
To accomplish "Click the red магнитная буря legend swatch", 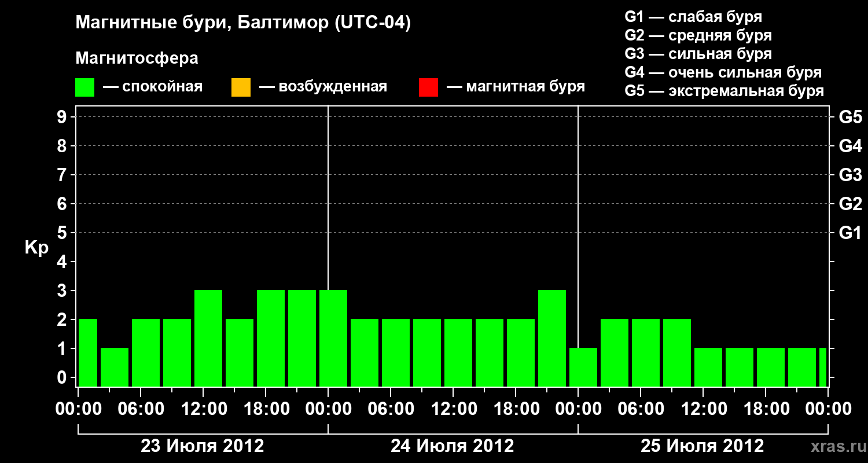I will pyautogui.click(x=428, y=87).
